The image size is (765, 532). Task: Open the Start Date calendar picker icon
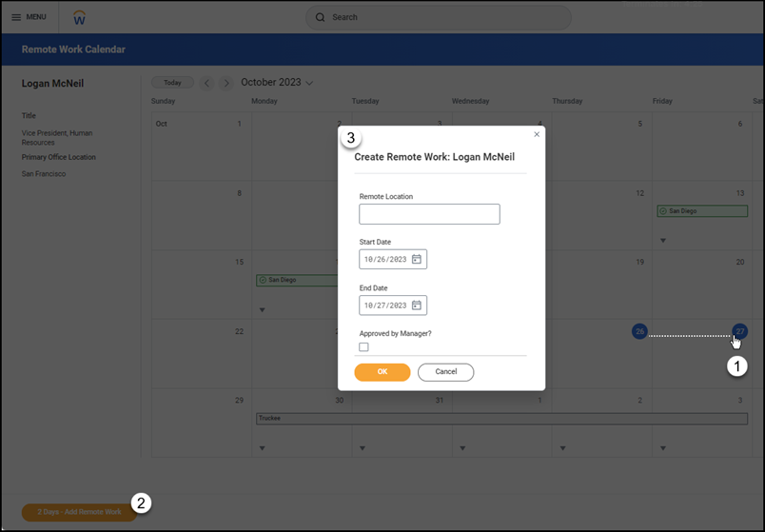click(416, 259)
